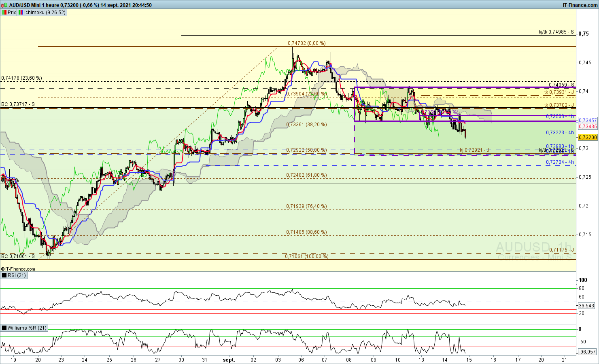This screenshot has height=364, width=599.
Task: Click the 0,73503 - 4h level label
Action: pyautogui.click(x=560, y=116)
